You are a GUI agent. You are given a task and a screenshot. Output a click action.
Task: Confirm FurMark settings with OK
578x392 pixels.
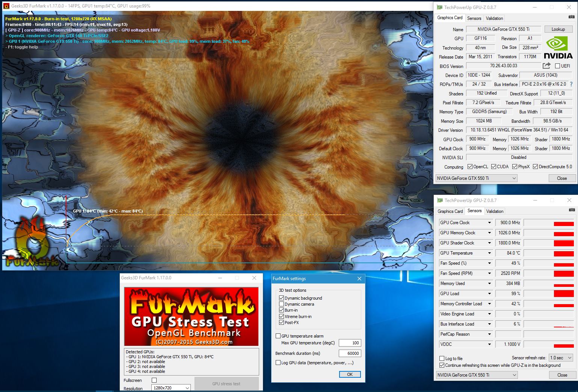(350, 374)
